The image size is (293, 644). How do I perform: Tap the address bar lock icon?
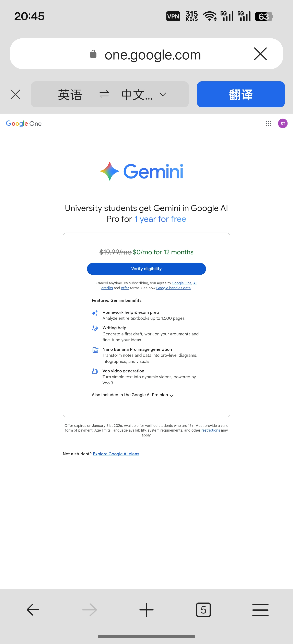[93, 54]
